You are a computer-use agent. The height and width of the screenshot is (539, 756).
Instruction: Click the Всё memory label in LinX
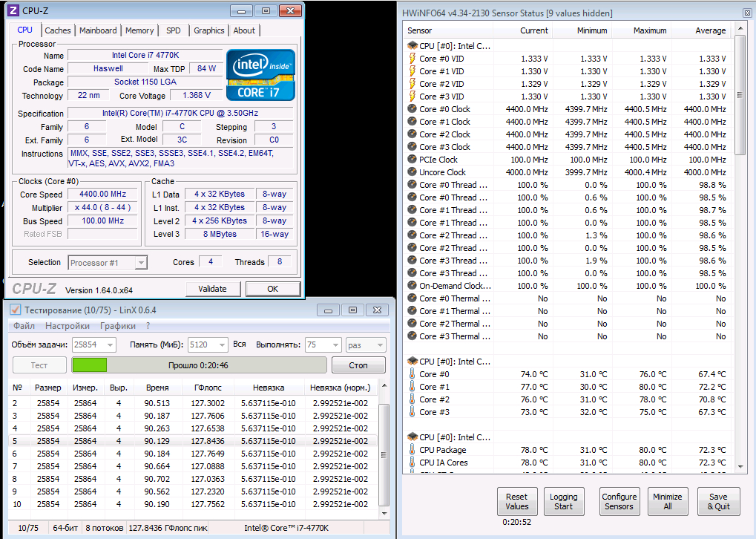[x=240, y=344]
